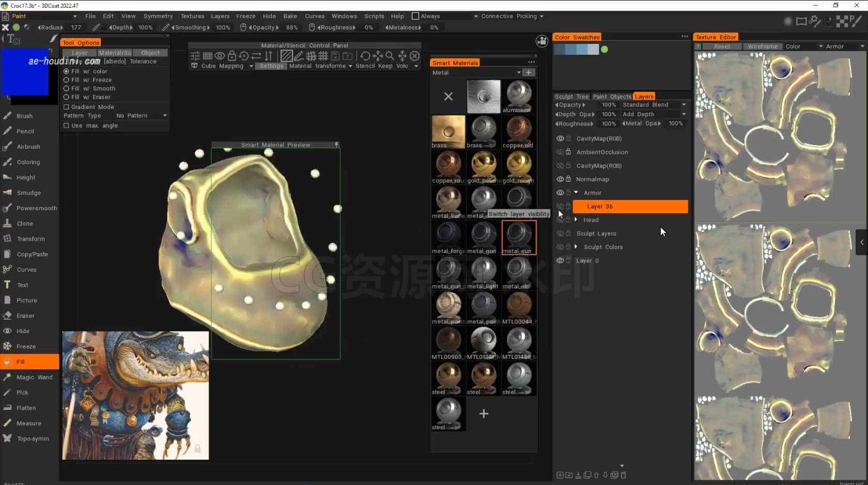This screenshot has height=485, width=868.
Task: Open the Pattern Type dropdown
Action: click(141, 116)
